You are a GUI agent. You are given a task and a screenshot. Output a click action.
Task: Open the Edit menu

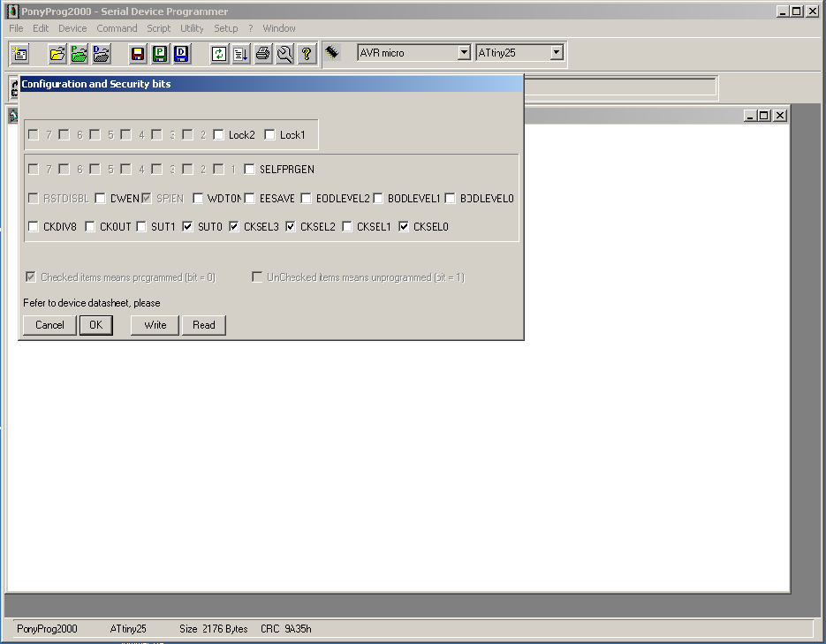pos(41,28)
